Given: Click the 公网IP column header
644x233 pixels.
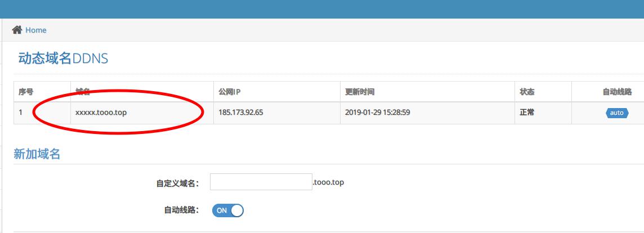Looking at the screenshot, I should (x=230, y=92).
